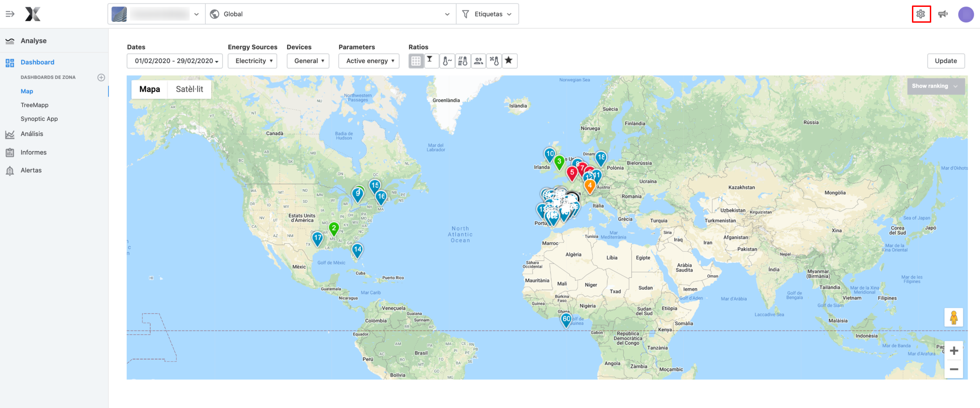Open announcements via the megaphone icon

click(943, 14)
